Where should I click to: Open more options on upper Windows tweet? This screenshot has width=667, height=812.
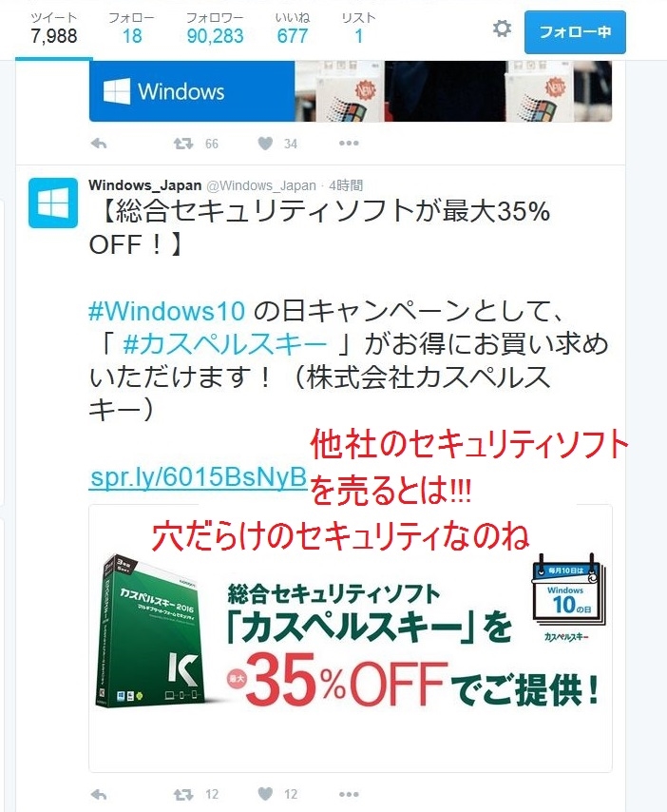tap(349, 143)
